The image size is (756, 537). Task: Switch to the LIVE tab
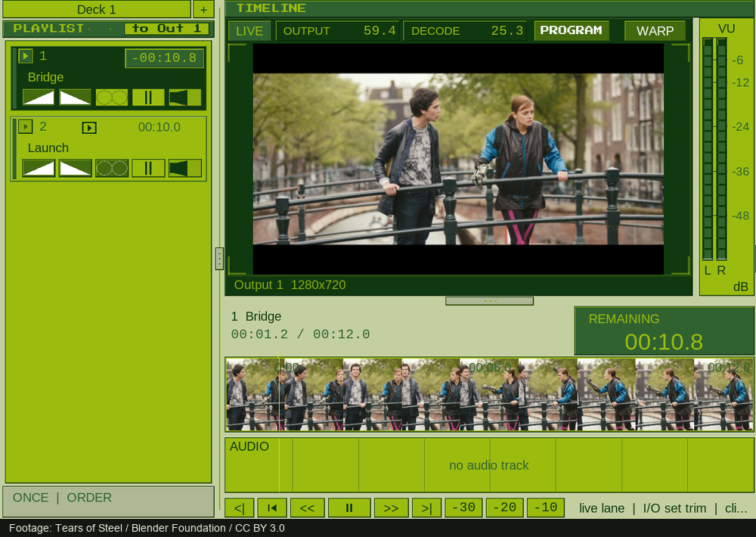click(249, 31)
